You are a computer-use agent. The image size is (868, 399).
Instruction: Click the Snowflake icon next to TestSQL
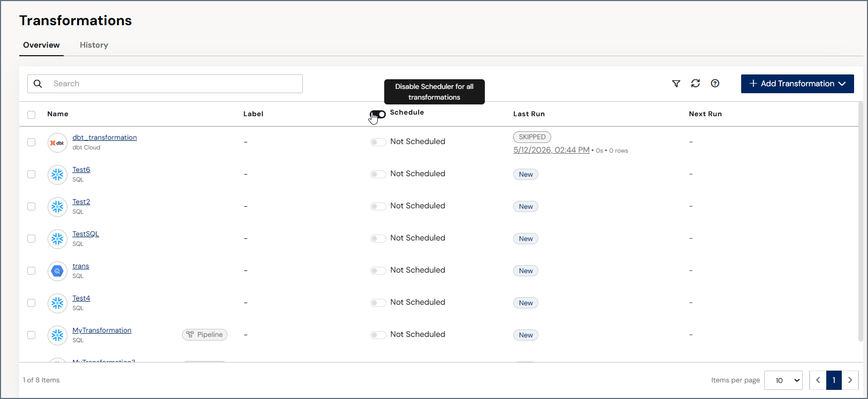pos(57,239)
